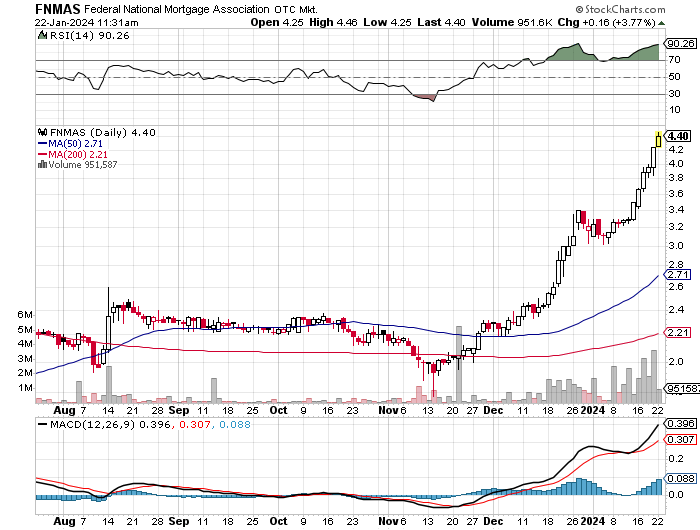Click the volume bars icon beside Volume 951,587
This screenshot has height=530, width=700.
tap(42, 165)
